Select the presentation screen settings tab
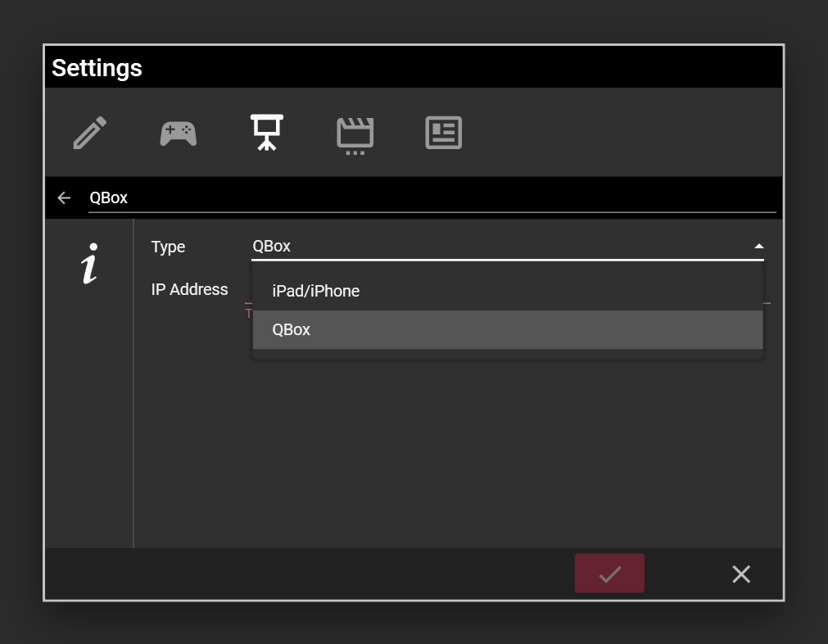The height and width of the screenshot is (644, 828). pos(266,133)
